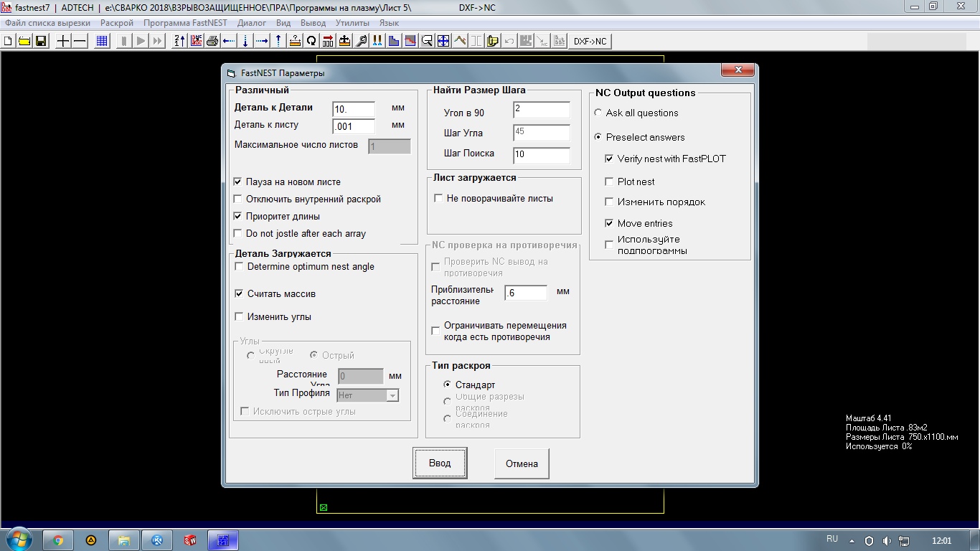The height and width of the screenshot is (551, 980).
Task: Click the four-way arrows pan icon
Action: click(443, 41)
